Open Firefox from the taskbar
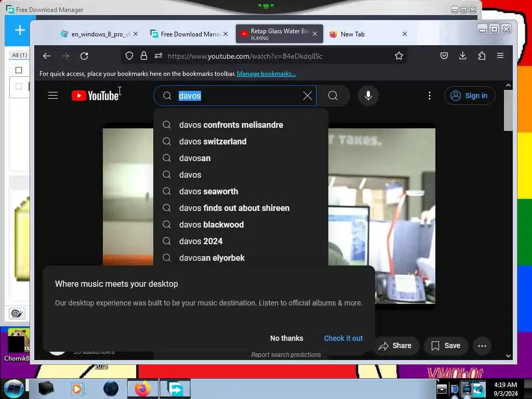Screen dimensions: 532x399 point(142,389)
